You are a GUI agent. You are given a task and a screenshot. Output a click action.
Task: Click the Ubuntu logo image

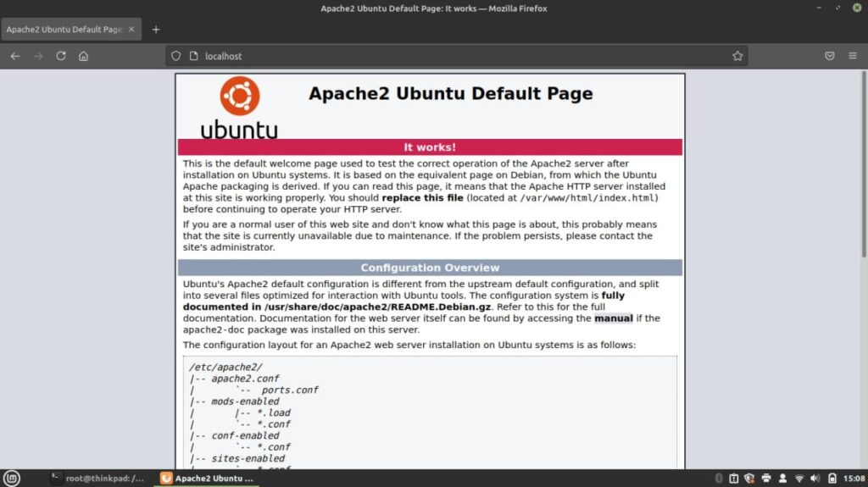tap(239, 108)
